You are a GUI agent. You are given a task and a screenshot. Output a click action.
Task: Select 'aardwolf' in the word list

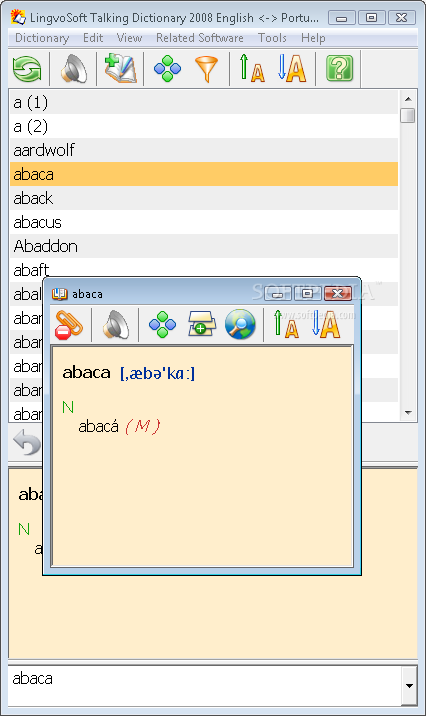click(204, 150)
